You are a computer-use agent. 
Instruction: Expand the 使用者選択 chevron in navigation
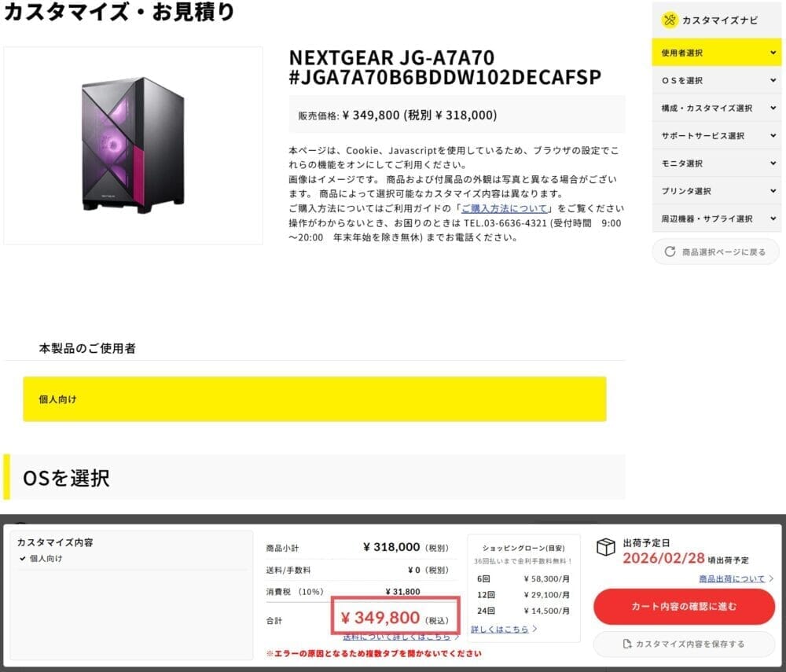pos(773,53)
